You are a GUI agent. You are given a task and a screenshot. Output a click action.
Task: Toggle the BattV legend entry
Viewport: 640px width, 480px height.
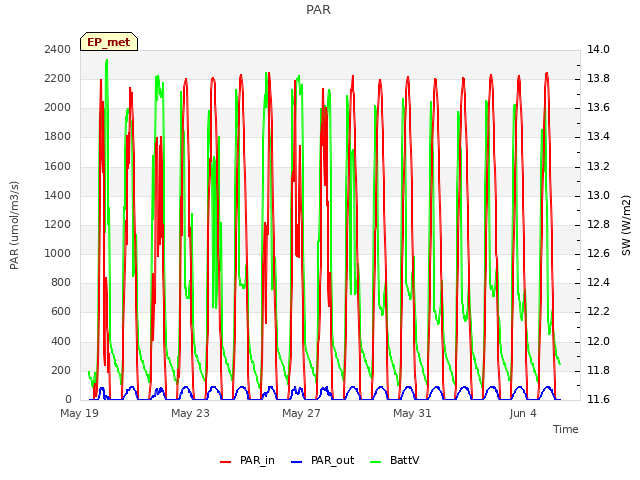click(394, 460)
